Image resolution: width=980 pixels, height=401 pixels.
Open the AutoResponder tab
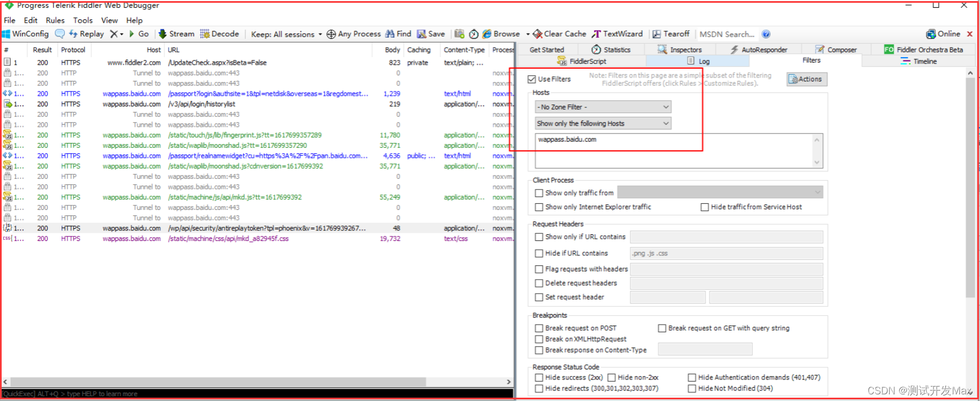point(758,49)
